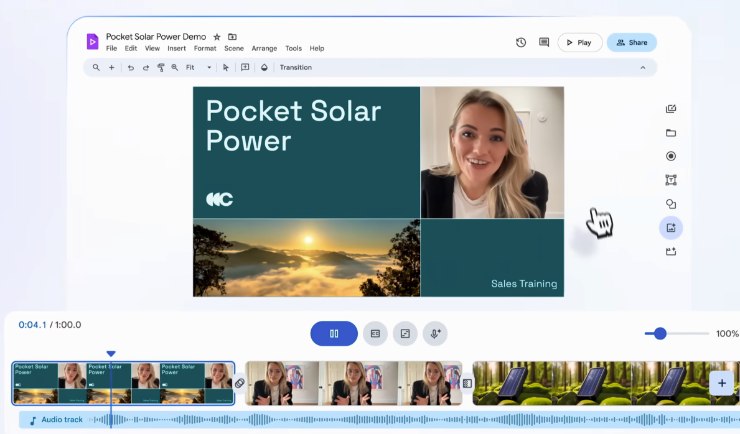Open the version history clock icon
Image resolution: width=740 pixels, height=434 pixels.
521,42
